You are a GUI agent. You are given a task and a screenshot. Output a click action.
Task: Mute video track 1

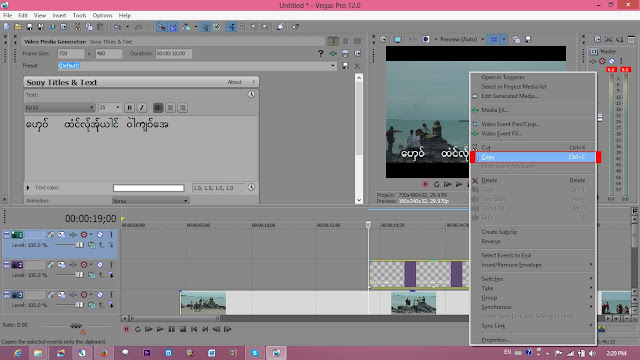(x=100, y=235)
